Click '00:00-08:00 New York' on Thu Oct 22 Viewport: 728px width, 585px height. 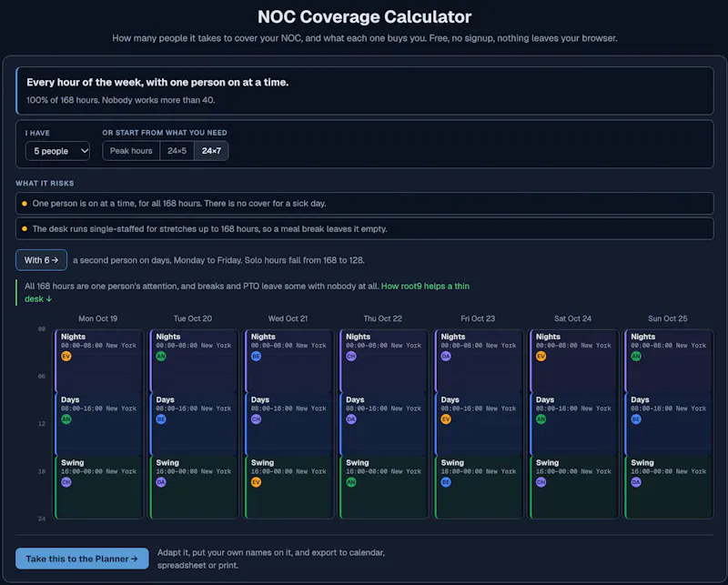click(x=383, y=346)
